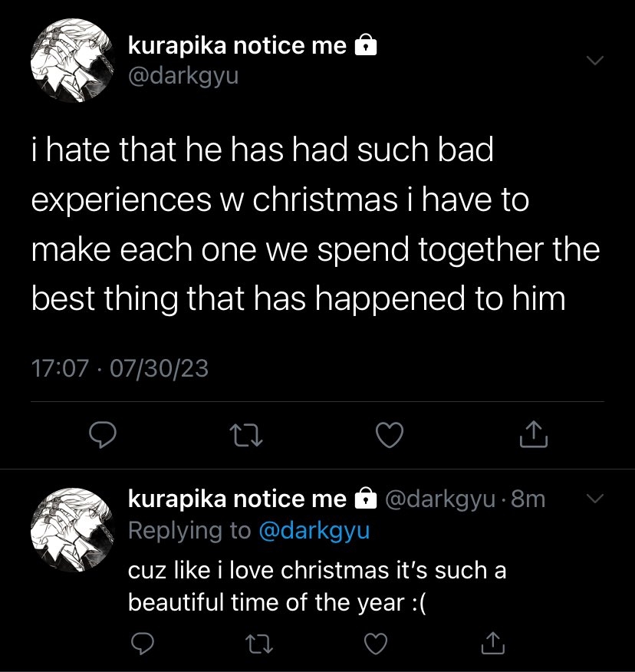Expand options chevron on reply tweet
The image size is (635, 672).
[595, 498]
